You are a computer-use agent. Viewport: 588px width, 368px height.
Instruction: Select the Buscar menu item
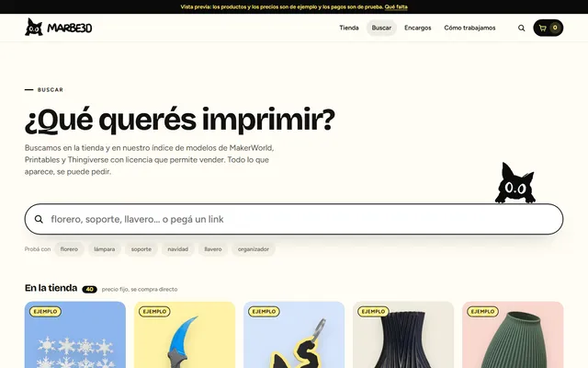pyautogui.click(x=381, y=28)
